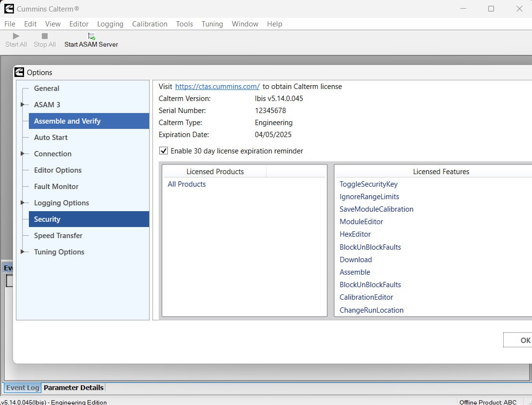The width and height of the screenshot is (532, 405).
Task: Choose Fault Monitor in the tree
Action: pyautogui.click(x=56, y=186)
